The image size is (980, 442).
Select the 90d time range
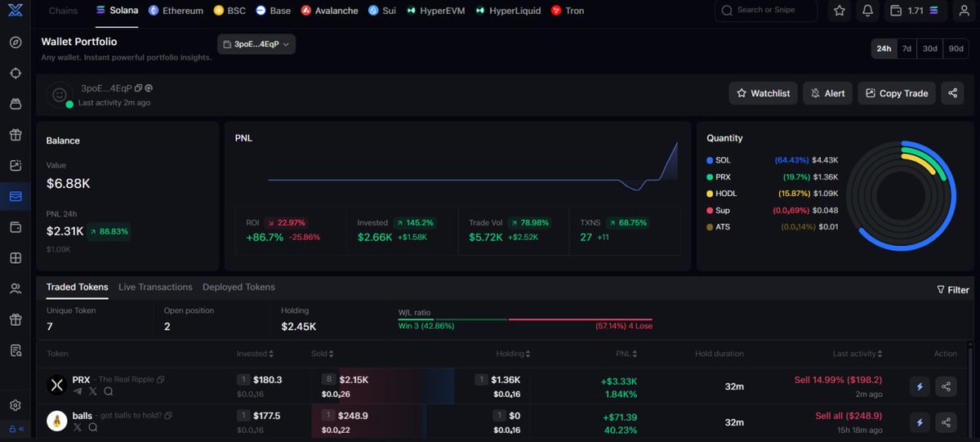coord(955,49)
